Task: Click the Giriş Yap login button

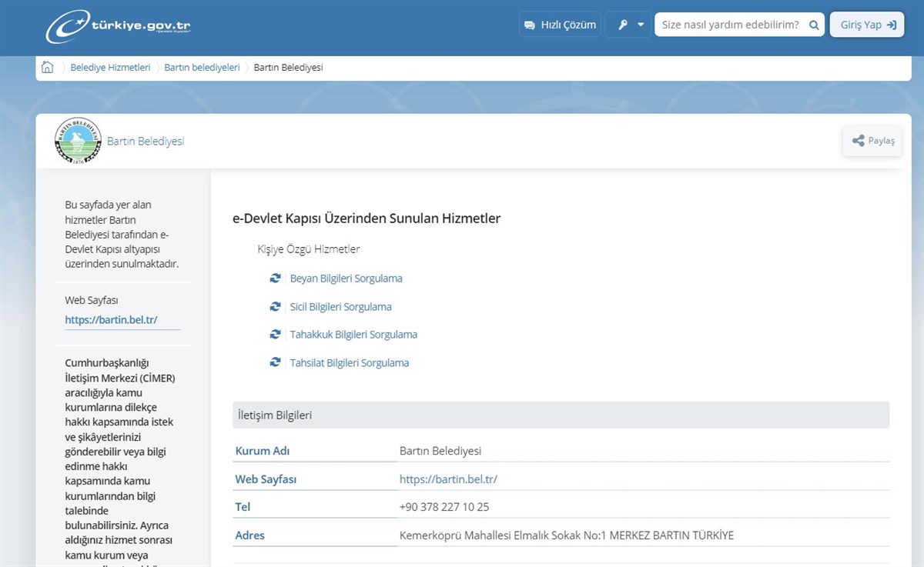Action: [867, 25]
